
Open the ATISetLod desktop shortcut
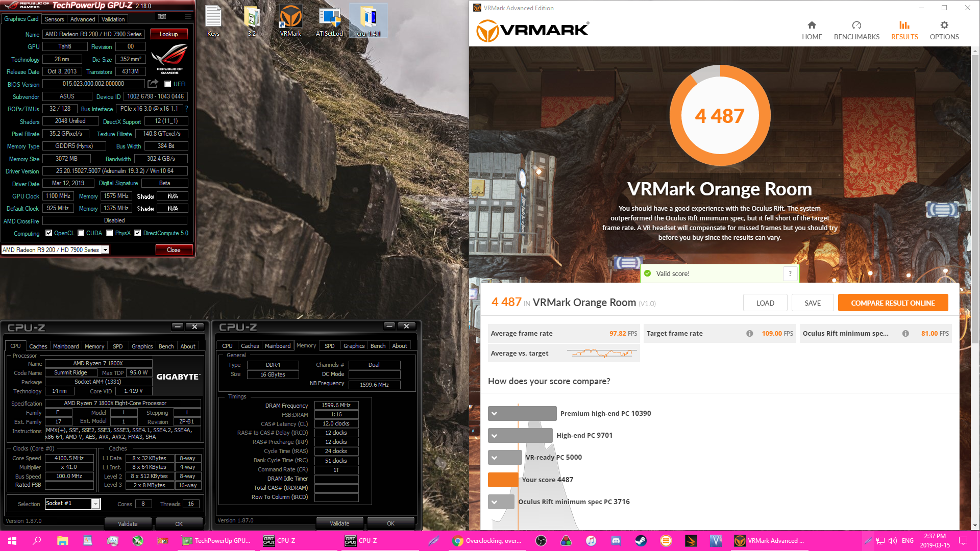click(329, 21)
